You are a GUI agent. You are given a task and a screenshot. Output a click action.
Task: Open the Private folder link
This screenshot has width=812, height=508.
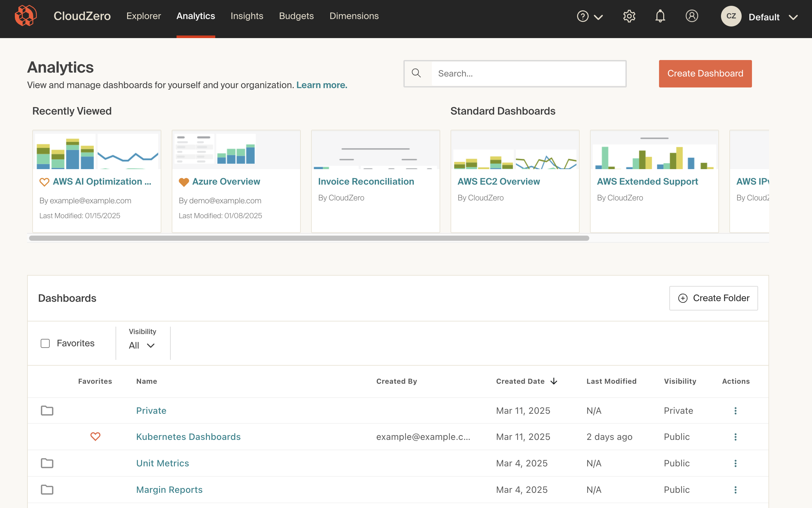151,411
